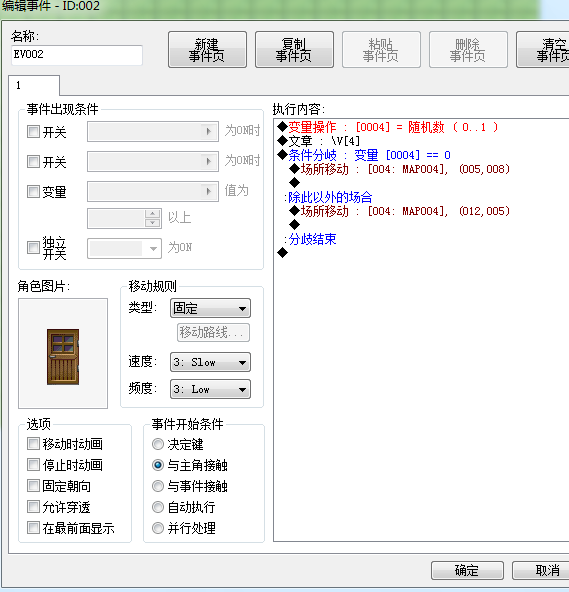The height and width of the screenshot is (592, 569).
Task: Select the 文章 : \V[4] command line
Action: click(x=319, y=141)
